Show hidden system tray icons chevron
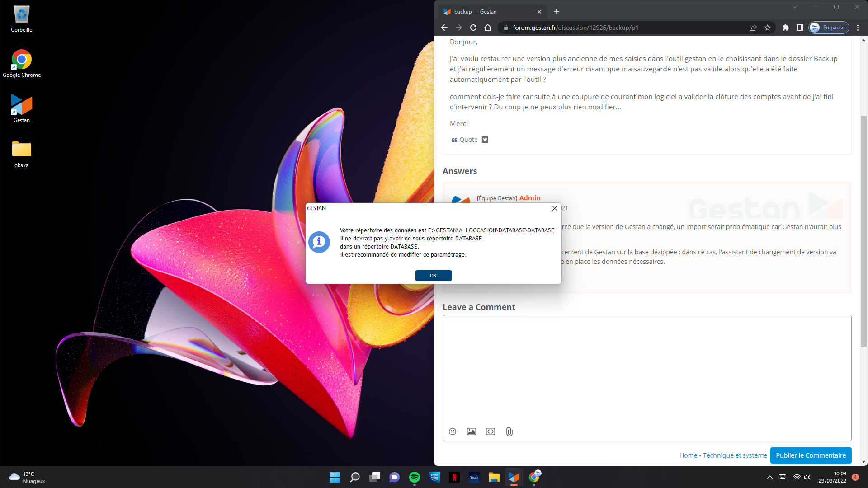Screen dimensions: 868x488 click(770, 477)
